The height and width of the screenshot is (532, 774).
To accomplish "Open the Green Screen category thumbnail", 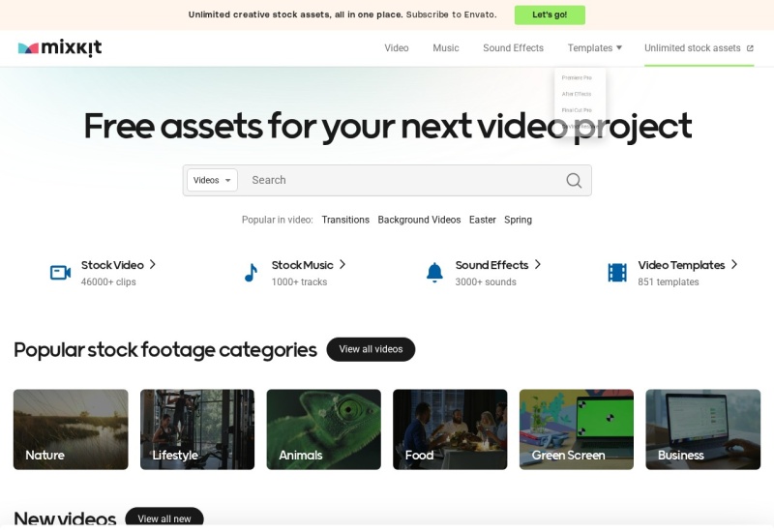I will [x=576, y=429].
